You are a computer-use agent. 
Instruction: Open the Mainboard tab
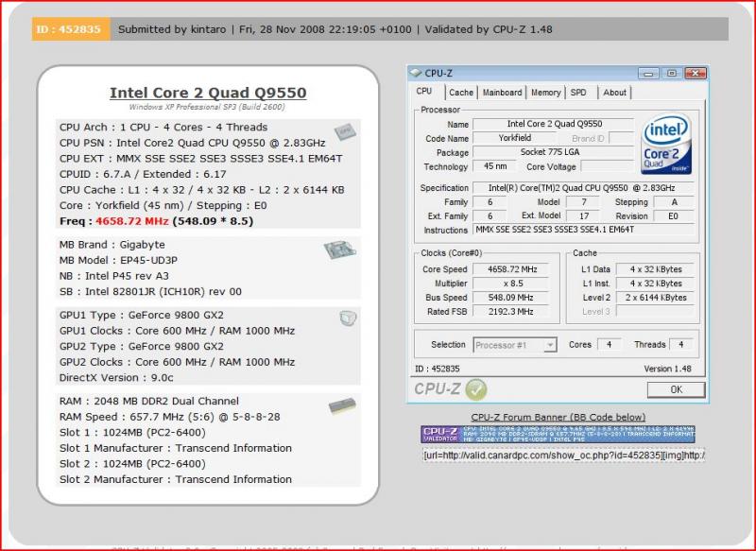(x=502, y=93)
